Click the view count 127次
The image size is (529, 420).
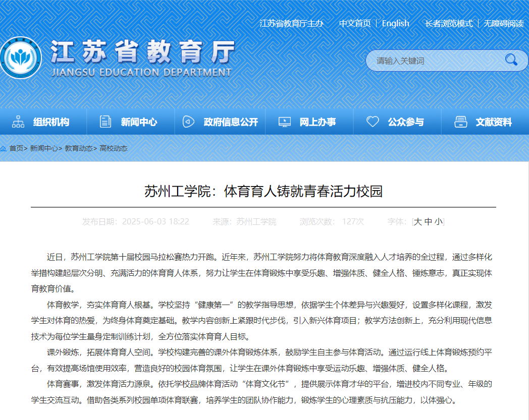(x=353, y=221)
